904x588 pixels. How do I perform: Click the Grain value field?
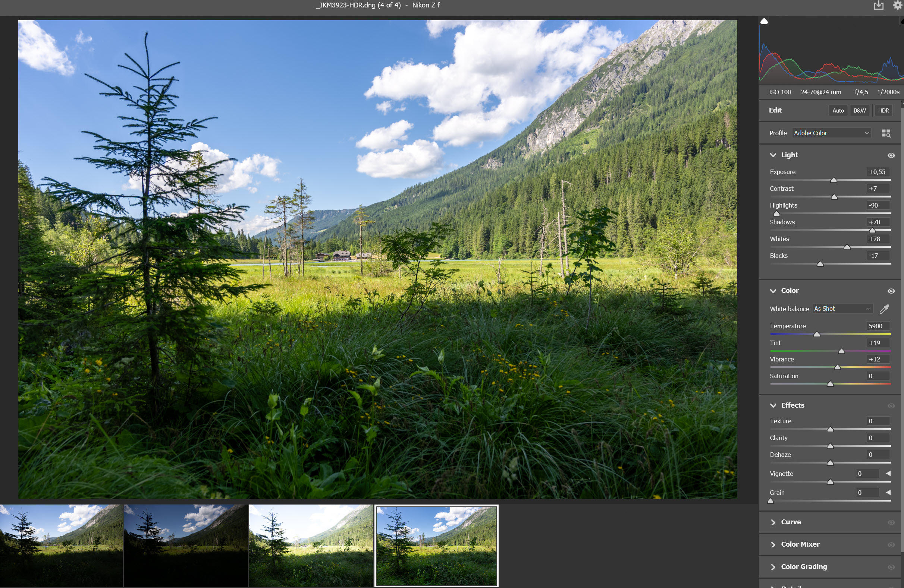click(x=867, y=493)
